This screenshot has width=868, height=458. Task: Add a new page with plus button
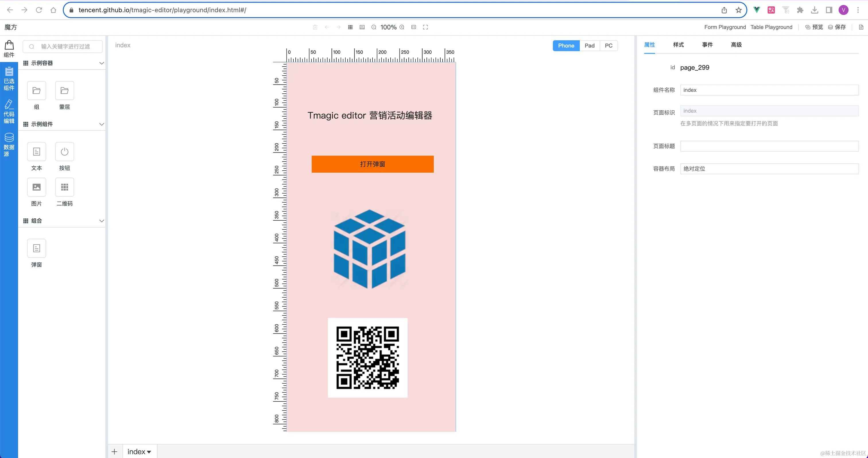(x=115, y=452)
